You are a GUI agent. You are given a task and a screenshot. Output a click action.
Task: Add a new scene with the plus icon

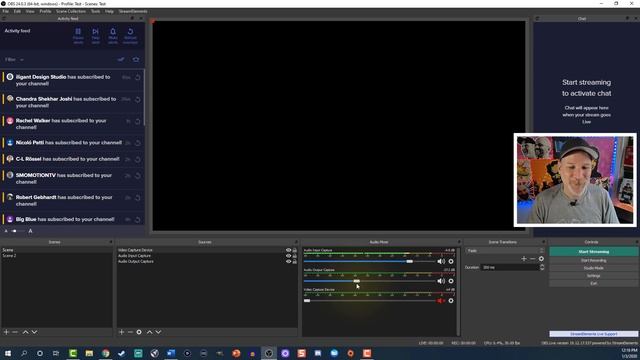tap(6, 332)
